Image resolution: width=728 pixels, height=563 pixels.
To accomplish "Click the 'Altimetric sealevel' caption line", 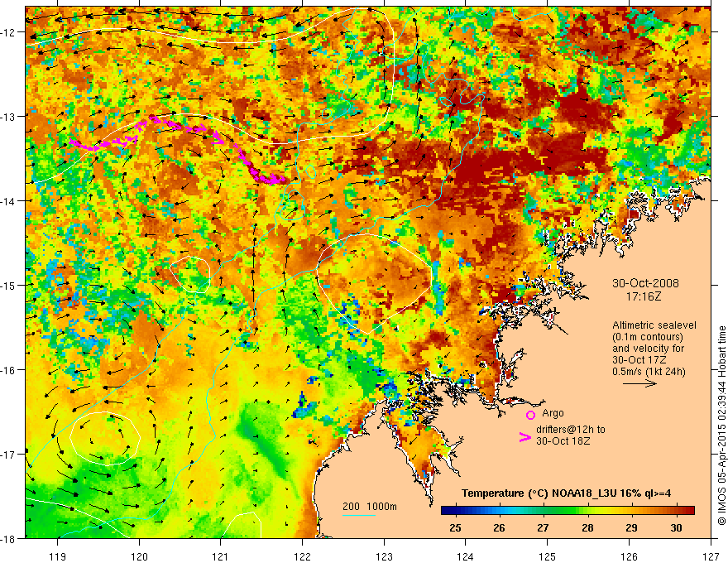I will [654, 325].
